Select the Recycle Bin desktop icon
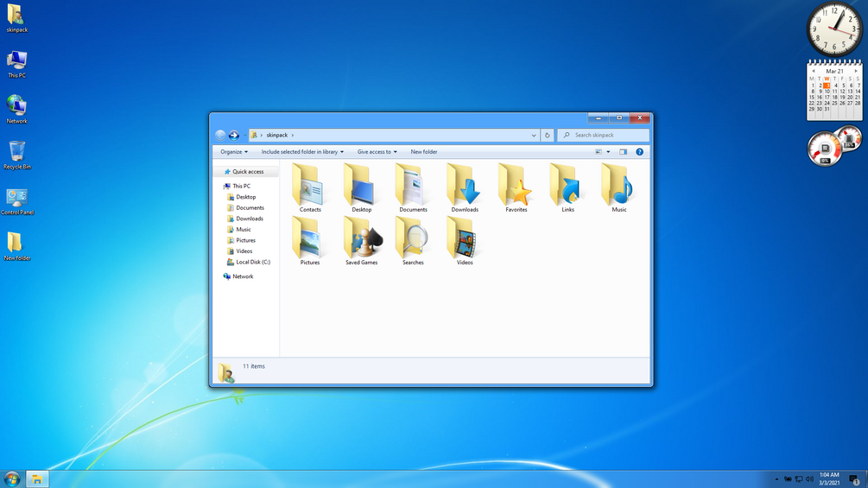The image size is (868, 488). (x=16, y=155)
